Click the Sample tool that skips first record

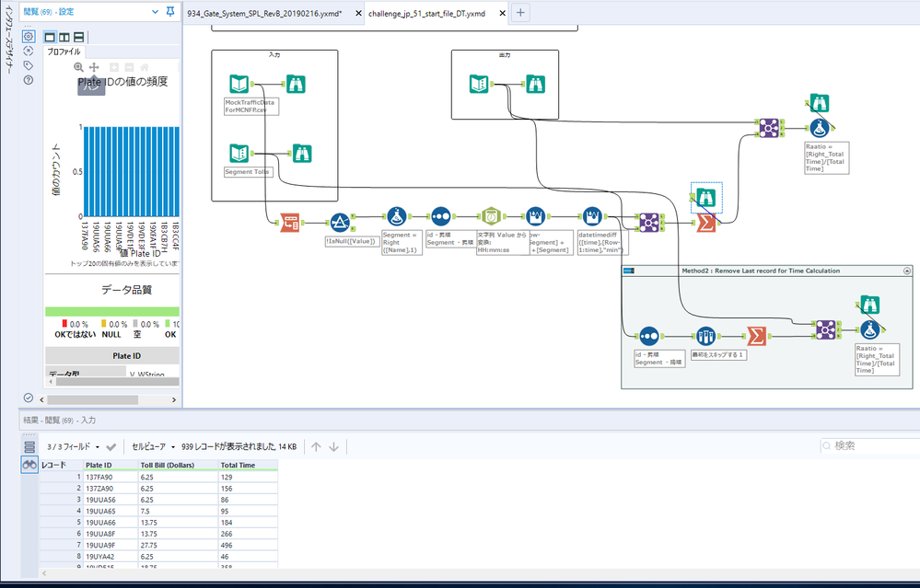[705, 337]
